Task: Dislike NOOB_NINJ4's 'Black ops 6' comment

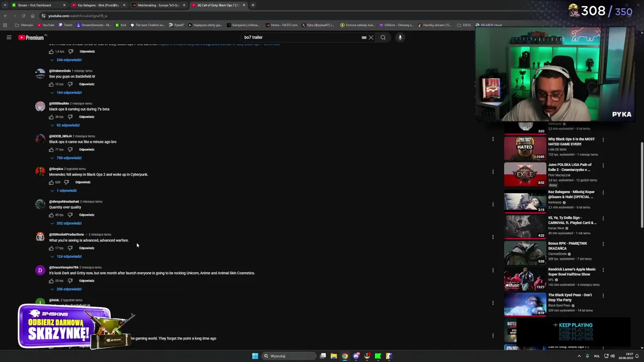Action: pos(70,149)
